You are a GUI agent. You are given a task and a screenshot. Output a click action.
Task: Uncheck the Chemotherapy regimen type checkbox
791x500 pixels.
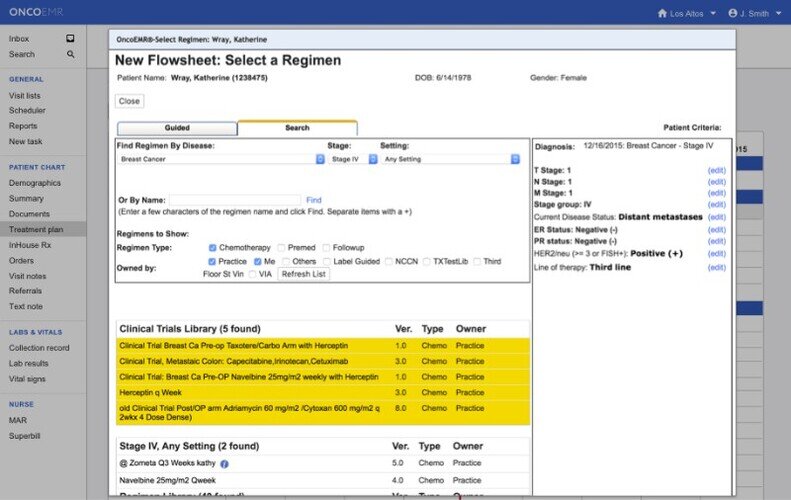click(213, 247)
